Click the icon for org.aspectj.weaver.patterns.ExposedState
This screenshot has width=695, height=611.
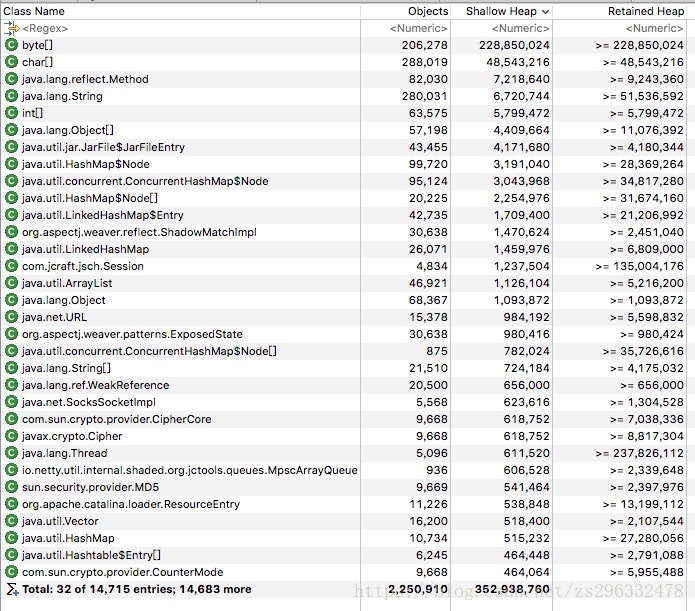pos(11,334)
